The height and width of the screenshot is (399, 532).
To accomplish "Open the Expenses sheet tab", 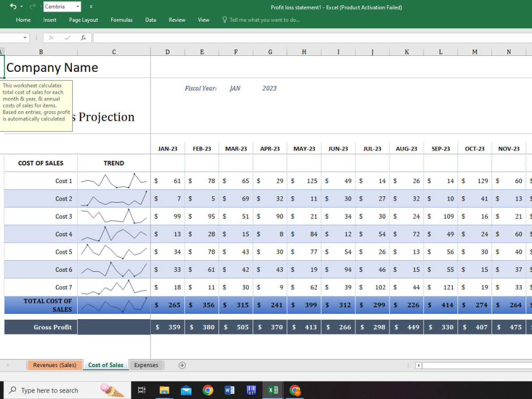I will [146, 365].
